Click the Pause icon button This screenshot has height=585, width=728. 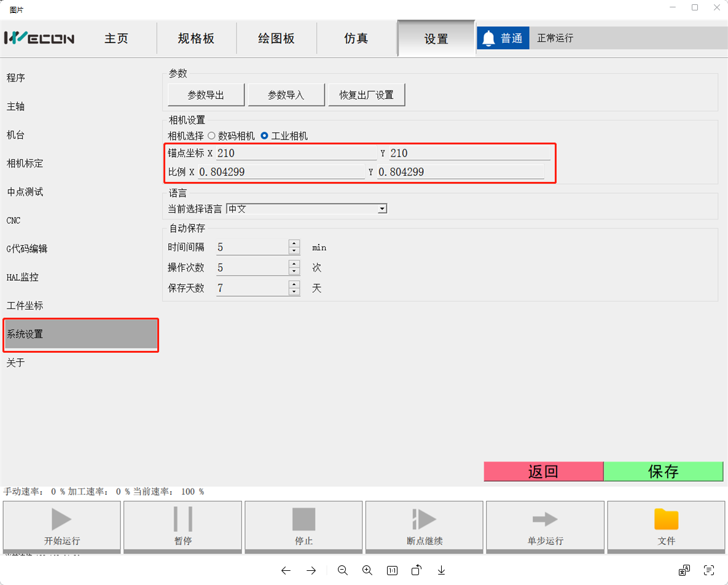coord(183,519)
